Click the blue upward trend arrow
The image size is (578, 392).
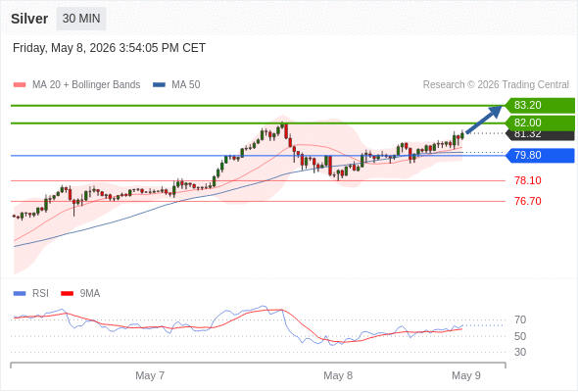pyautogui.click(x=484, y=120)
